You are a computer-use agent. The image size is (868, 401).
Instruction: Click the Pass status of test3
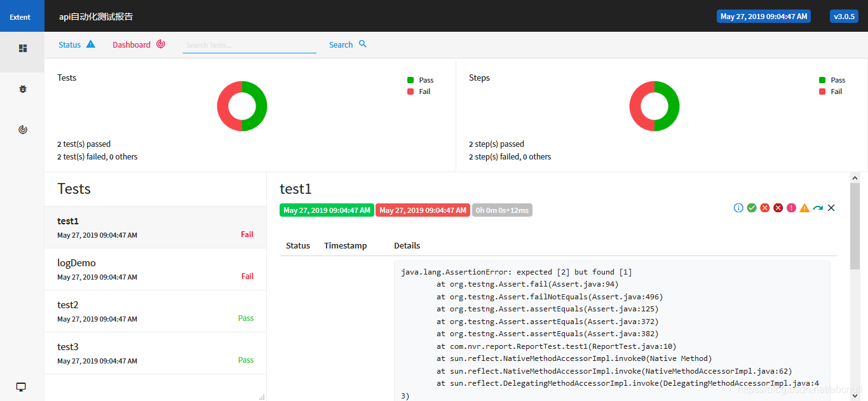coord(246,360)
